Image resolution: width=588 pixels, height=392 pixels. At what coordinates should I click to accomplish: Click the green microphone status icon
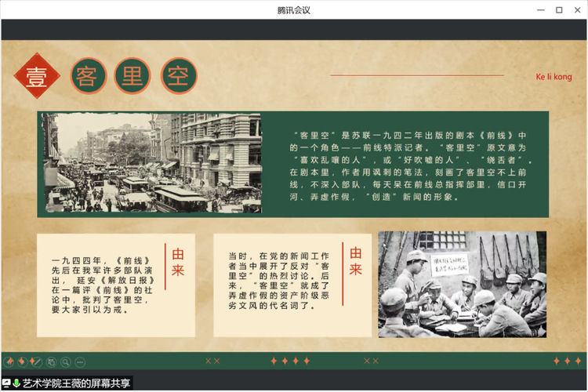pyautogui.click(x=16, y=383)
